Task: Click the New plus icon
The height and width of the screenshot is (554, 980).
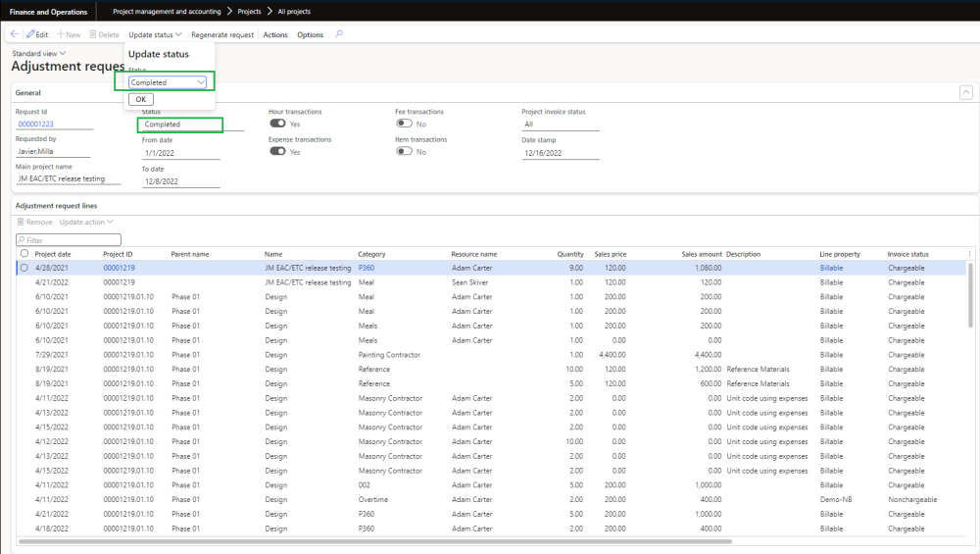Action: coord(61,34)
